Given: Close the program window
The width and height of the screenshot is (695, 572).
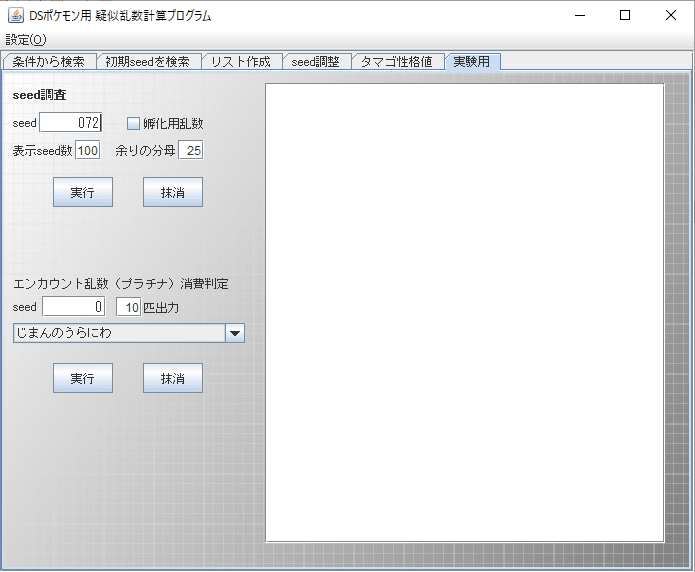Looking at the screenshot, I should click(x=671, y=16).
